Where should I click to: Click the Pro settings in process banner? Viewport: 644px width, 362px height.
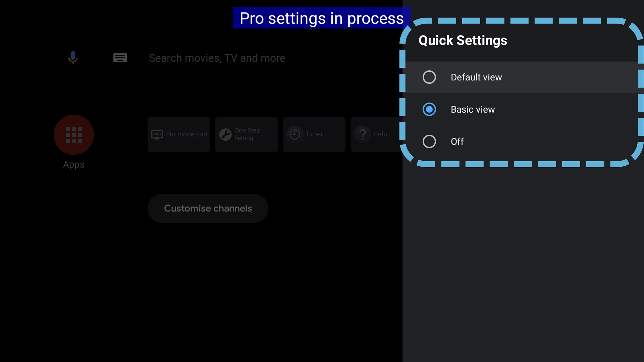321,18
